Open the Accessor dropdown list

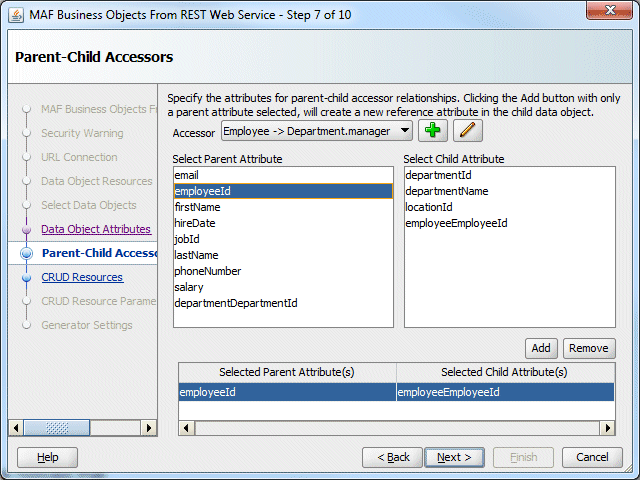[317, 131]
